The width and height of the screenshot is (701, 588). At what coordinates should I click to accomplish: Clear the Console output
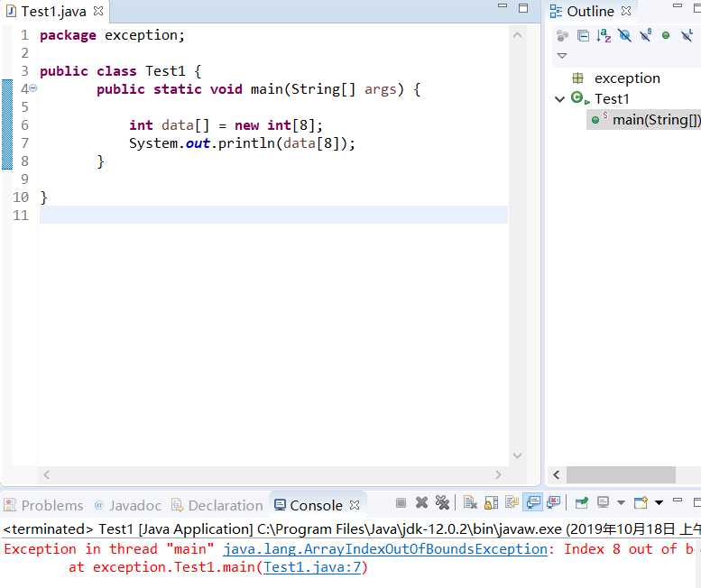click(x=470, y=503)
